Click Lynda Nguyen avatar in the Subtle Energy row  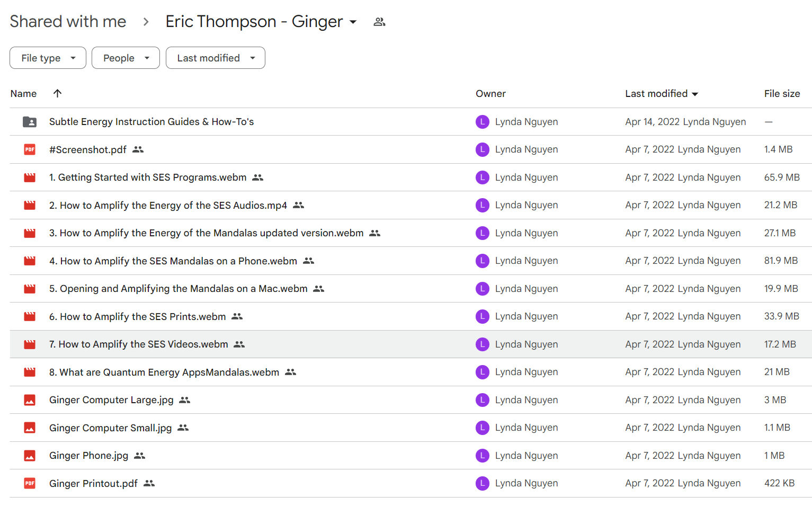pos(483,122)
